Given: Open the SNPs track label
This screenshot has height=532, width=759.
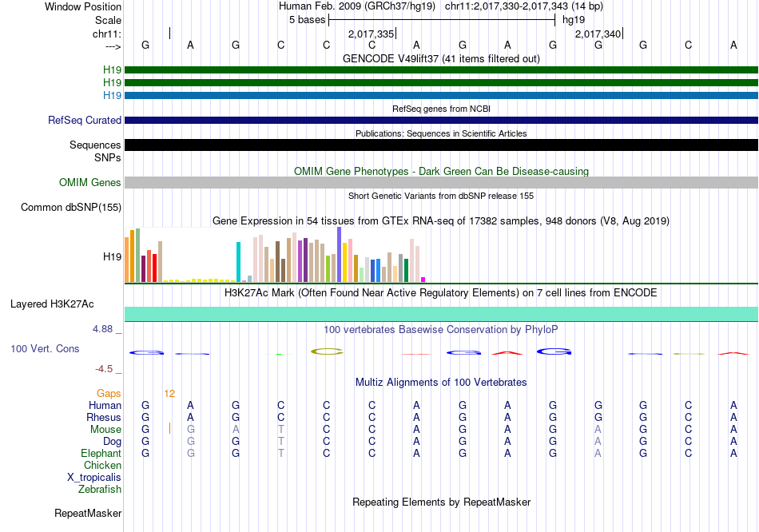Looking at the screenshot, I should (x=108, y=157).
